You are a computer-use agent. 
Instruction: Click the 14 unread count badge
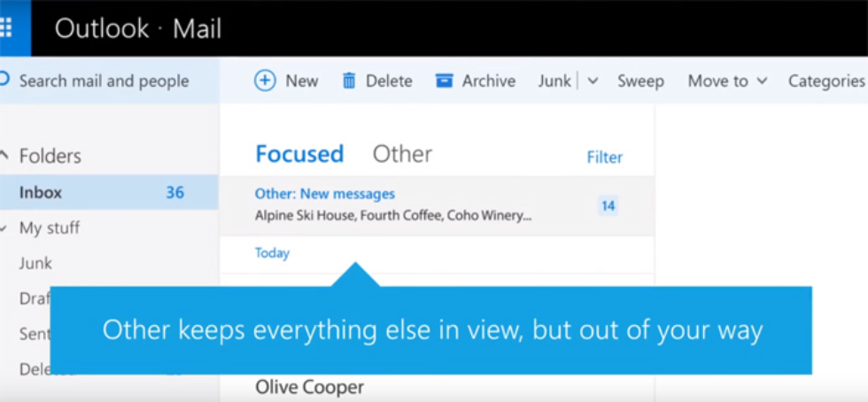click(x=608, y=205)
